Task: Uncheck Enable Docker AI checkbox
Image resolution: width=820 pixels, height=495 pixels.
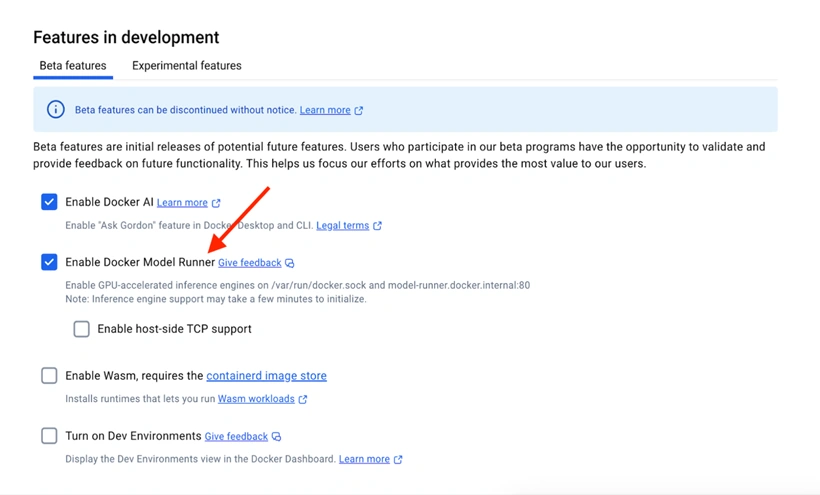Action: (49, 202)
